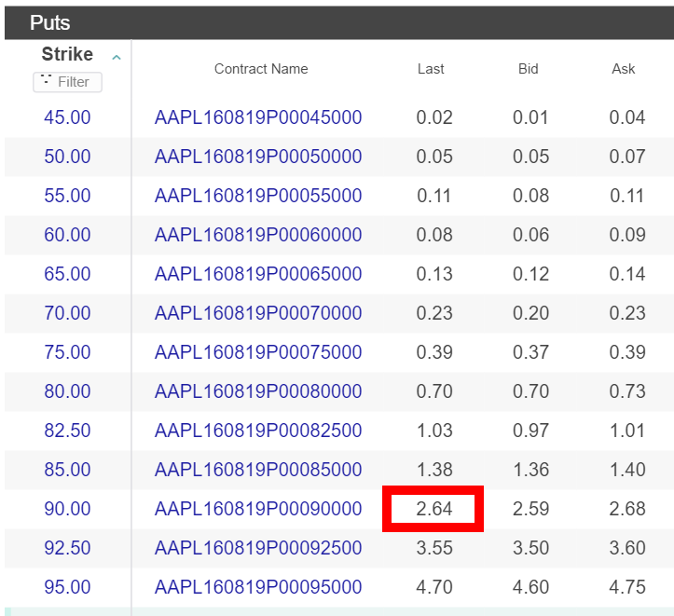The image size is (674, 616).
Task: Open strike 80.00 link
Action: point(67,390)
